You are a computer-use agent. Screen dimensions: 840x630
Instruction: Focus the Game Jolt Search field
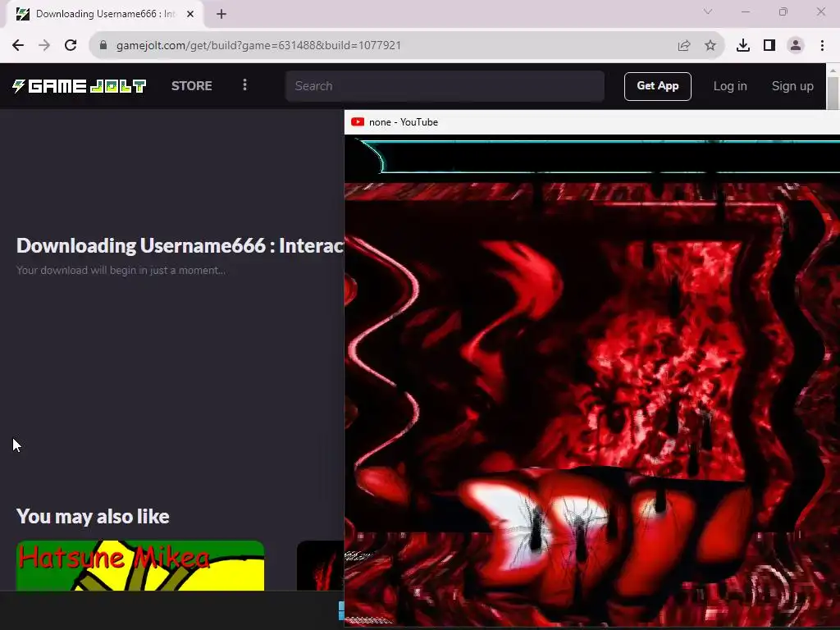445,86
